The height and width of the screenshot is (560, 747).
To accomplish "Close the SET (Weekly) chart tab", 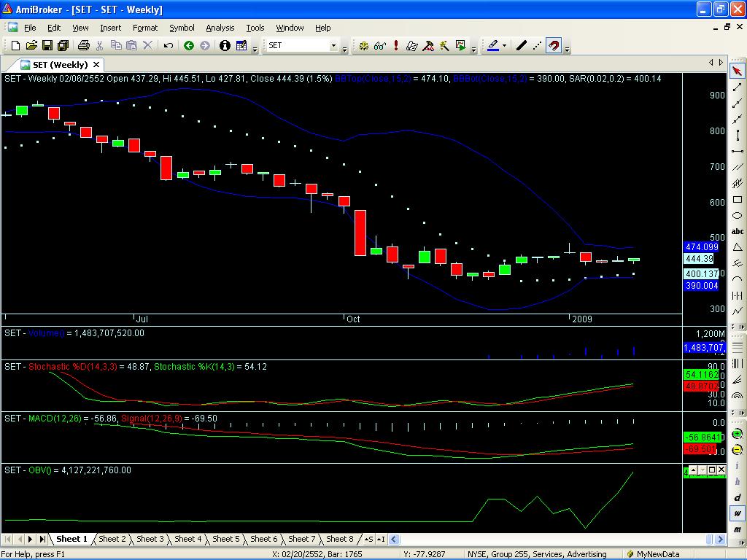I will [x=96, y=65].
